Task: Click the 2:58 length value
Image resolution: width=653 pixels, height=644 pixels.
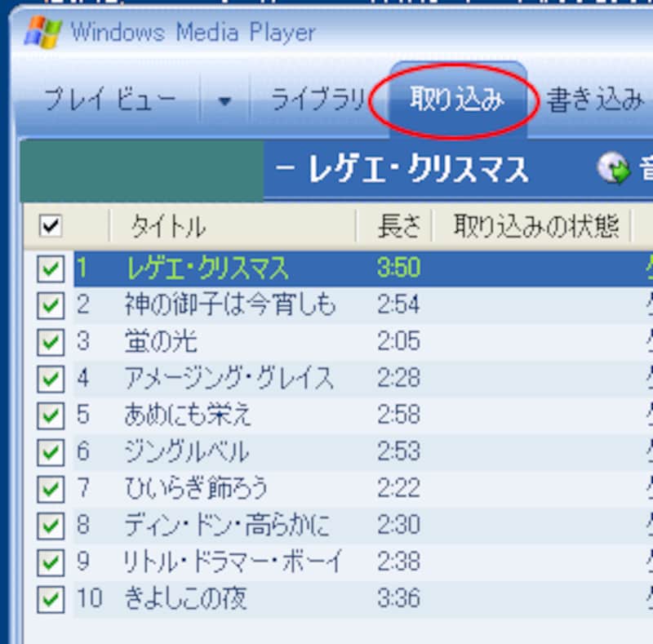Action: pyautogui.click(x=398, y=415)
